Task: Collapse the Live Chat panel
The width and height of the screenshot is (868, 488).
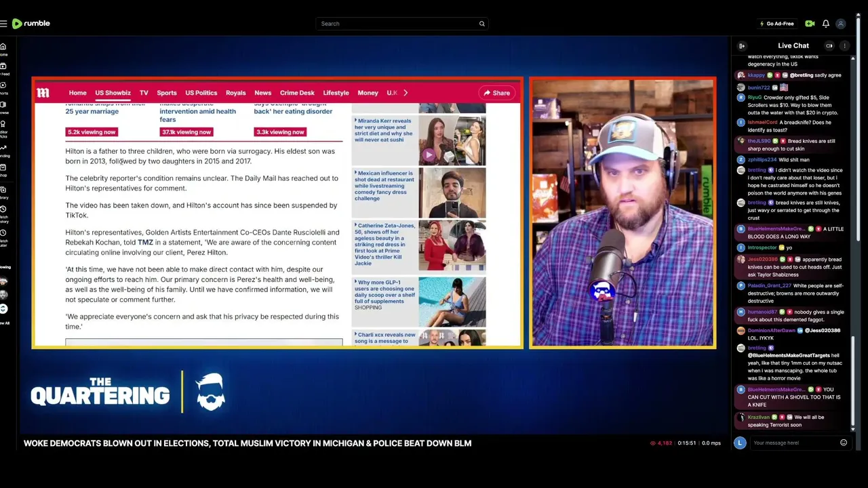Action: 742,46
